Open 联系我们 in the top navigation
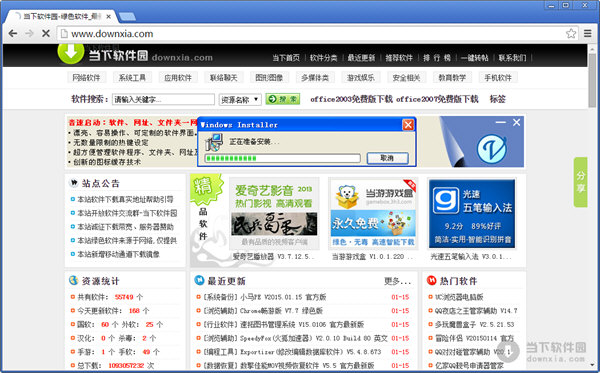The width and height of the screenshot is (600, 373). pyautogui.click(x=512, y=58)
